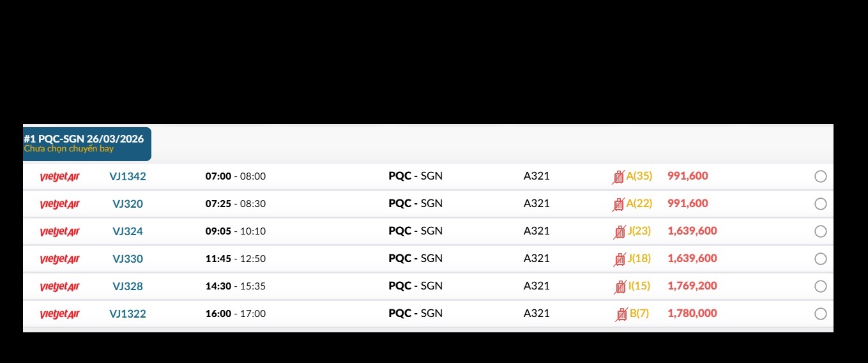Click the VietjetAir logo for flight VJ1342
Screen dimensions: 868x363
pyautogui.click(x=59, y=177)
